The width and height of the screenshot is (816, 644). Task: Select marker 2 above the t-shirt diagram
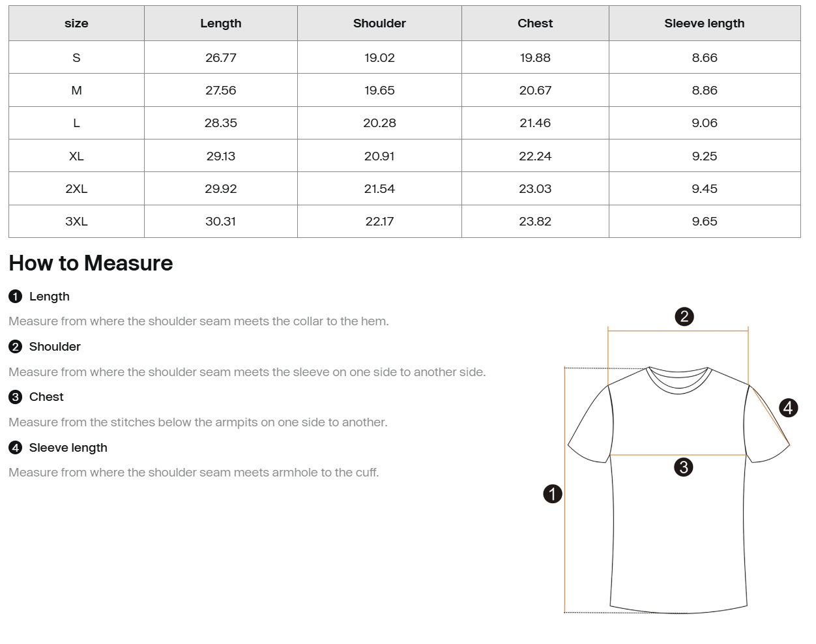[x=684, y=317]
